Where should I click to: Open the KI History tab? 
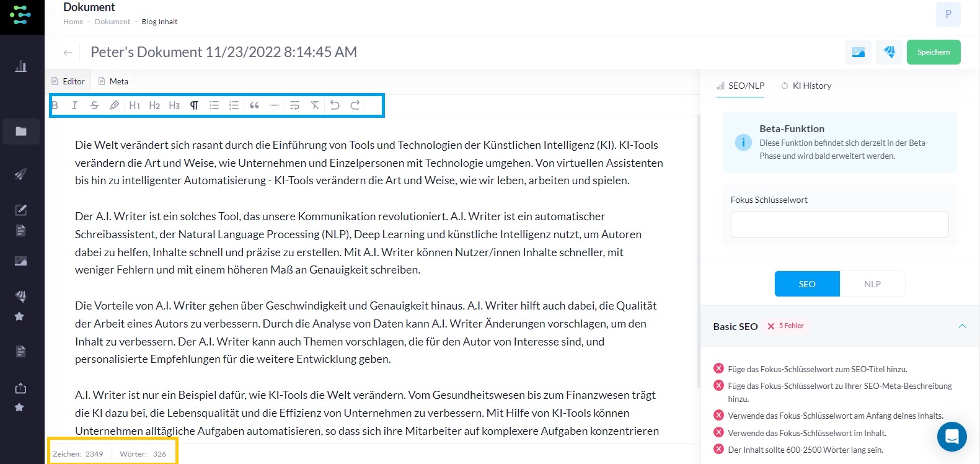(806, 86)
